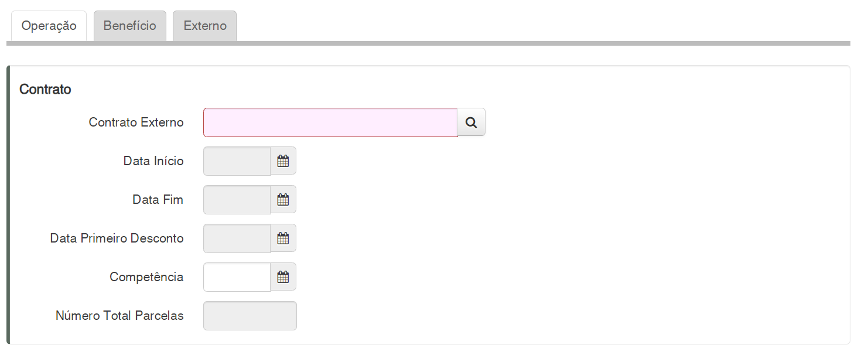This screenshot has width=868, height=355.
Task: Switch to the Benefício tab
Action: pyautogui.click(x=129, y=26)
